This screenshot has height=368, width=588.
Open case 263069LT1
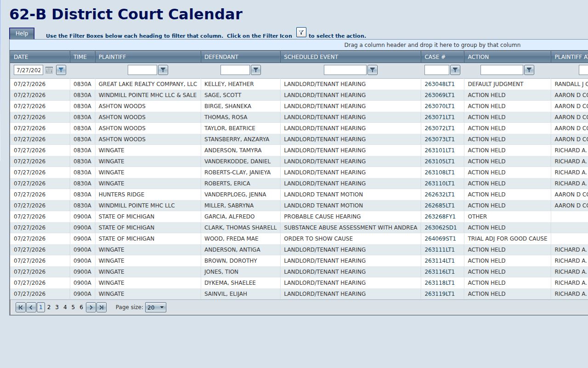[x=440, y=95]
